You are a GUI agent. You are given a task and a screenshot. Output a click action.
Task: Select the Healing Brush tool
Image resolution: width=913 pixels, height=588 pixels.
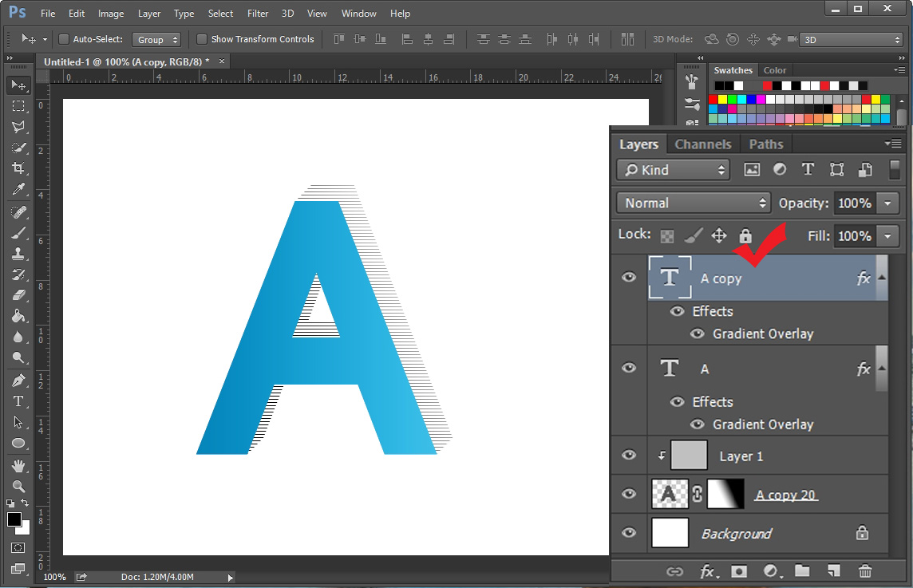click(x=18, y=212)
